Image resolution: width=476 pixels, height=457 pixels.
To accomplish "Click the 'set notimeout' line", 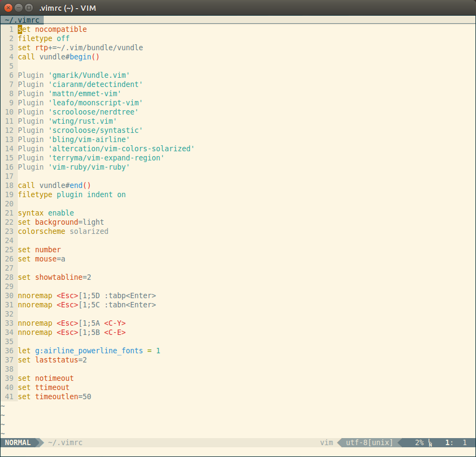I will (46, 378).
